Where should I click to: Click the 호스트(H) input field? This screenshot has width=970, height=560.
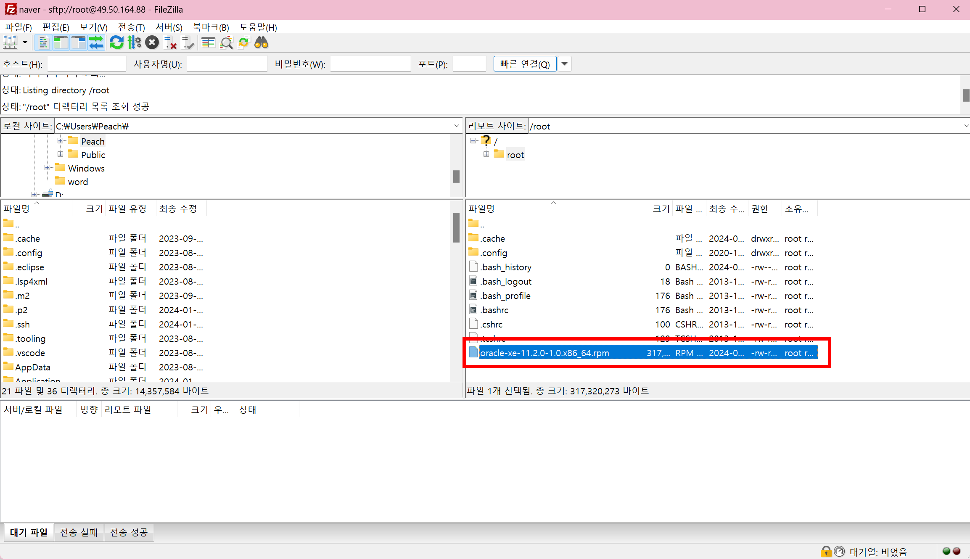tap(87, 64)
